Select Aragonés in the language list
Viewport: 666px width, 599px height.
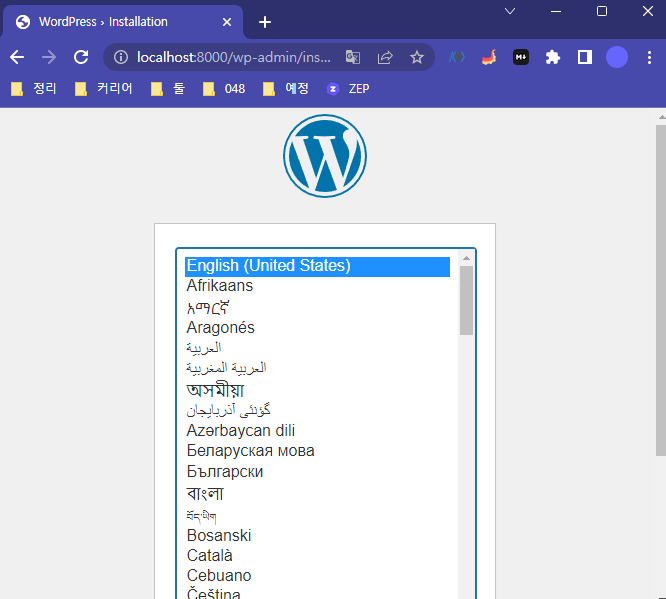pyautogui.click(x=317, y=328)
